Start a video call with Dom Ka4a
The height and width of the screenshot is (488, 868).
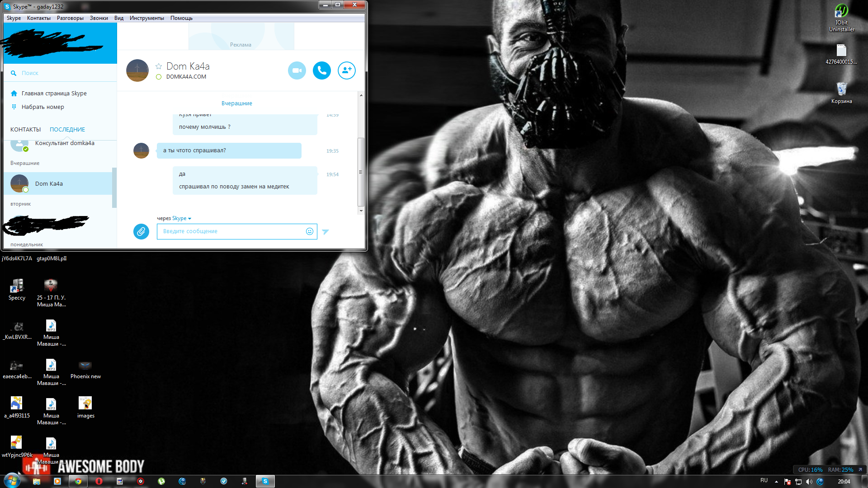(297, 70)
